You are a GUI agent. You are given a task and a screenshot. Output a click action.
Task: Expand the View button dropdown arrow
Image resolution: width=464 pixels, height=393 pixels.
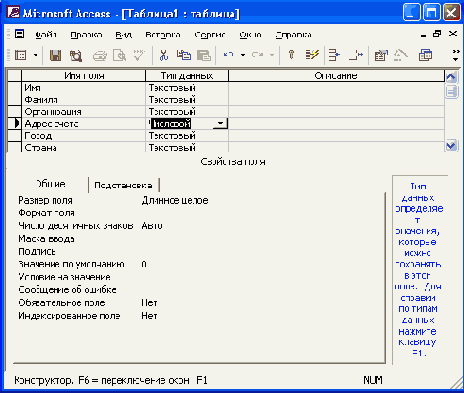pos(35,55)
